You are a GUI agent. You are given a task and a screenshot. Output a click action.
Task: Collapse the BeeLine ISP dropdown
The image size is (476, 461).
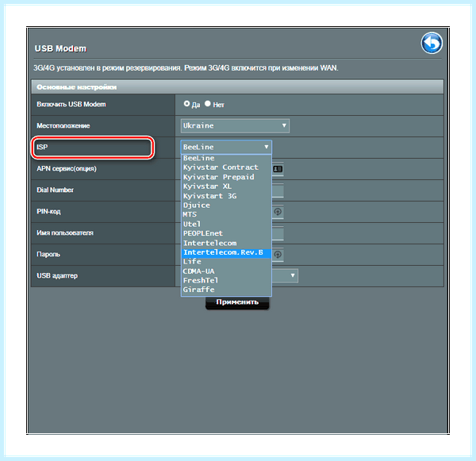(x=226, y=147)
